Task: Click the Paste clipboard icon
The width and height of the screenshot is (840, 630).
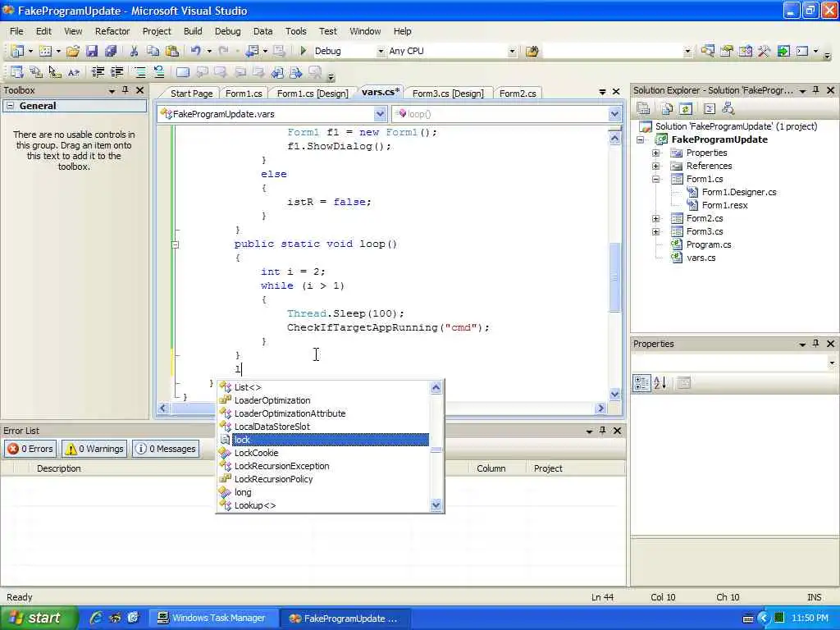Action: 172,51
